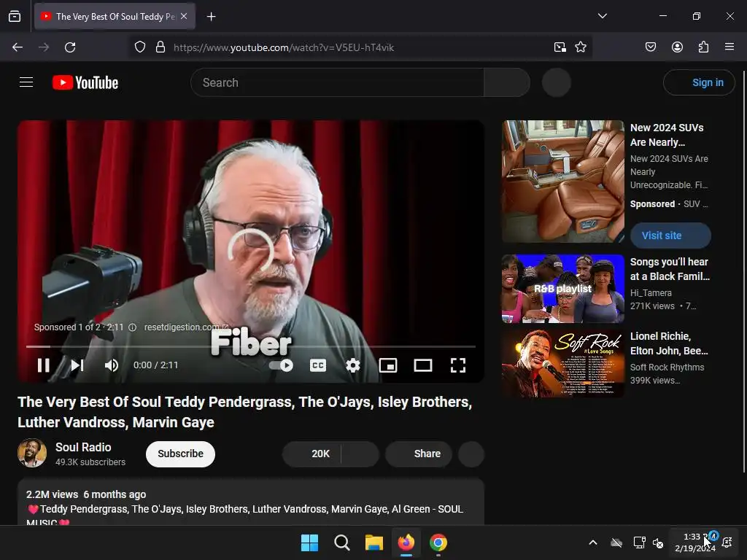
Task: Show hidden system tray icons
Action: [x=593, y=542]
